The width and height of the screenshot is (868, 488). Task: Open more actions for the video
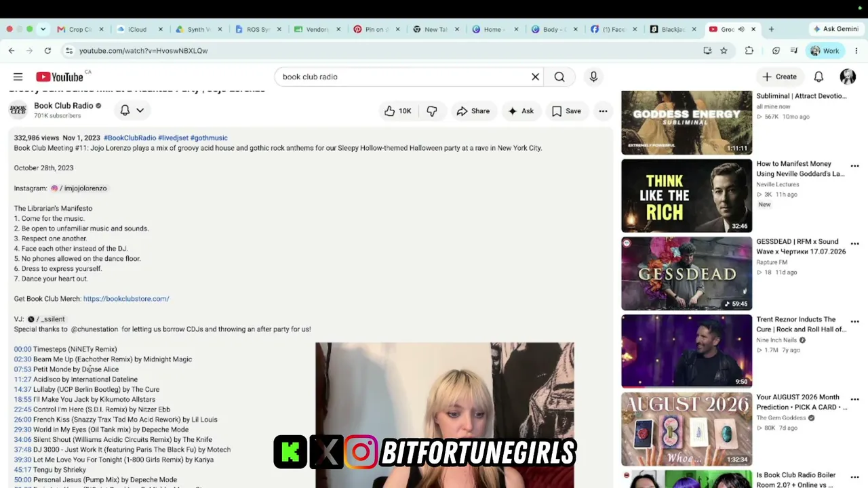(x=603, y=111)
